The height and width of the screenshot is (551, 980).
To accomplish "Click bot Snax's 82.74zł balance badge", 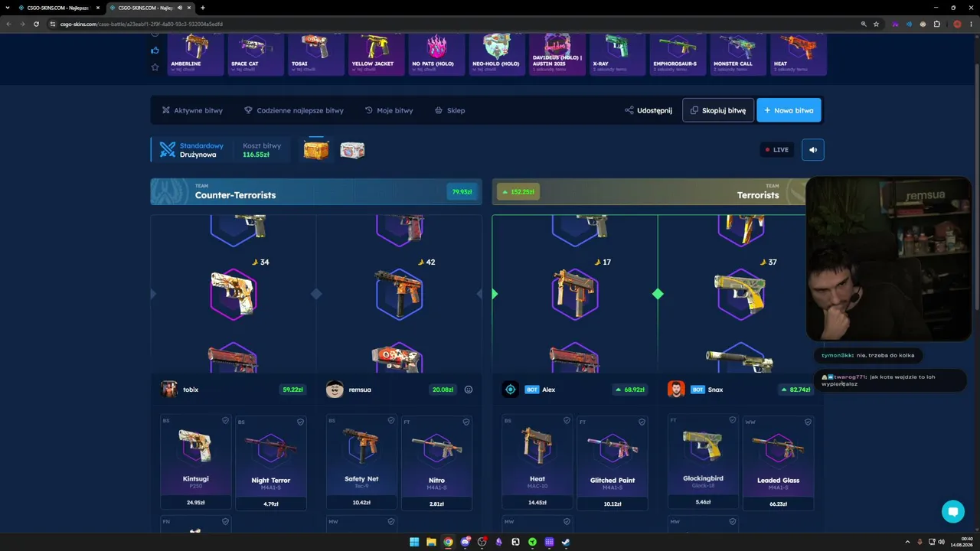I will click(796, 390).
